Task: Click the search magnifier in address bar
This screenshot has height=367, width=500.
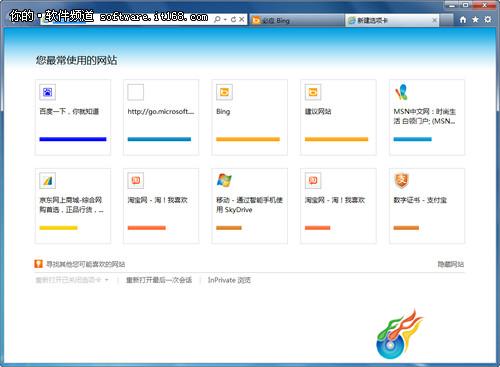Action: coord(217,19)
